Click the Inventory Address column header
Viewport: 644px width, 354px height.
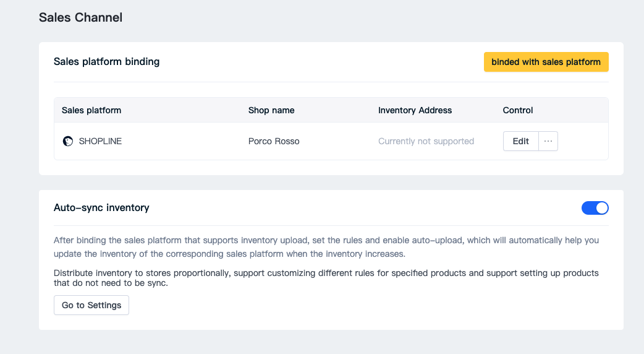[x=415, y=110]
